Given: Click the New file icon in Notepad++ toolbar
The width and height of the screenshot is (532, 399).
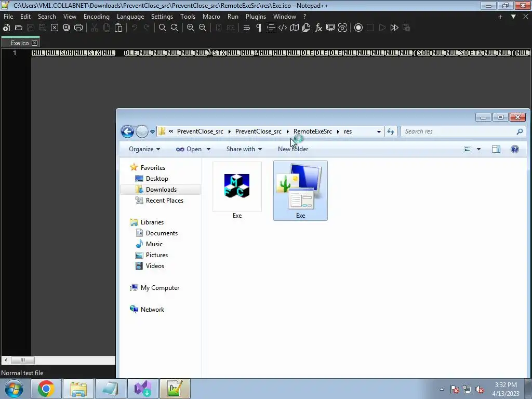Looking at the screenshot, I should click(6, 28).
